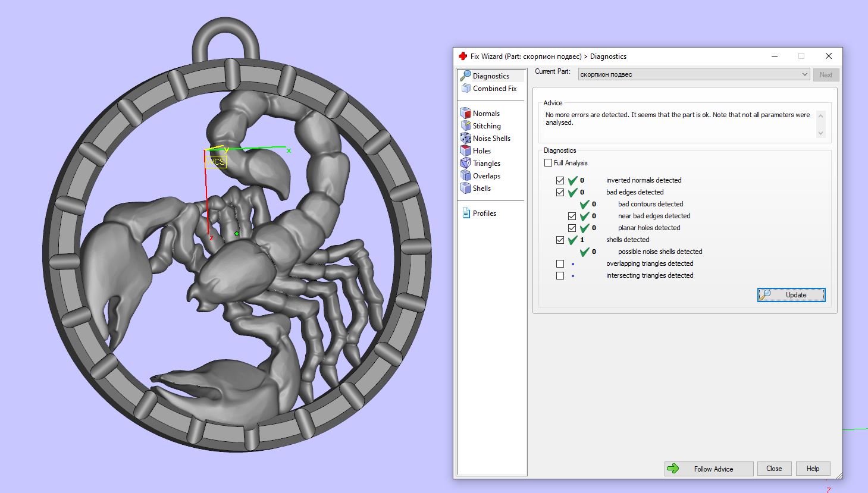Image resolution: width=868 pixels, height=493 pixels.
Task: Uncheck inverted normals detected checkbox
Action: coord(560,180)
